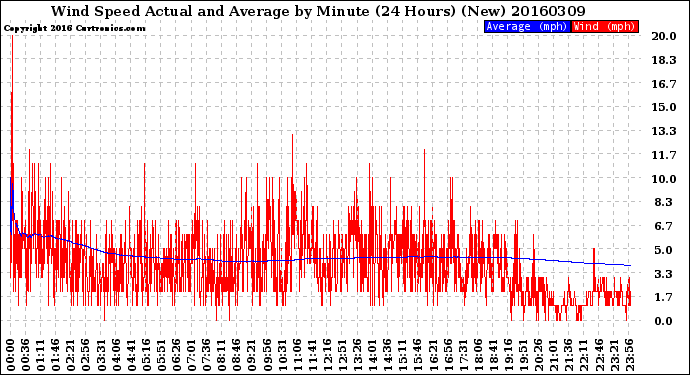
Task: Click the 09:21 time axis label
Action: (x=251, y=355)
